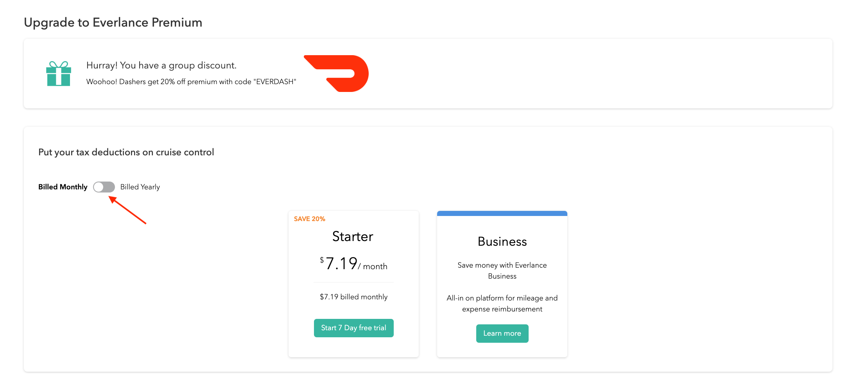Toggle billing to yearly with the switch
The height and width of the screenshot is (385, 868).
click(104, 187)
